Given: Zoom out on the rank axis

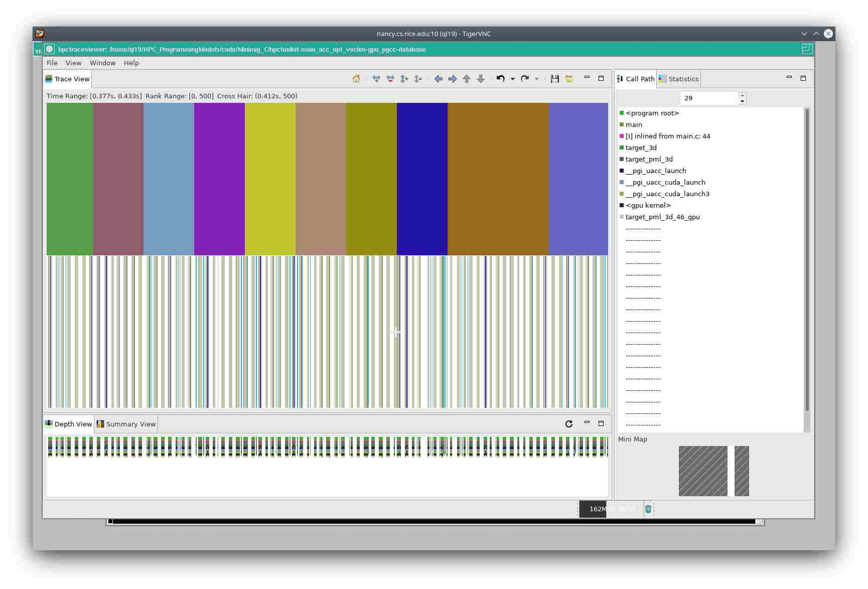Looking at the screenshot, I should [x=418, y=79].
